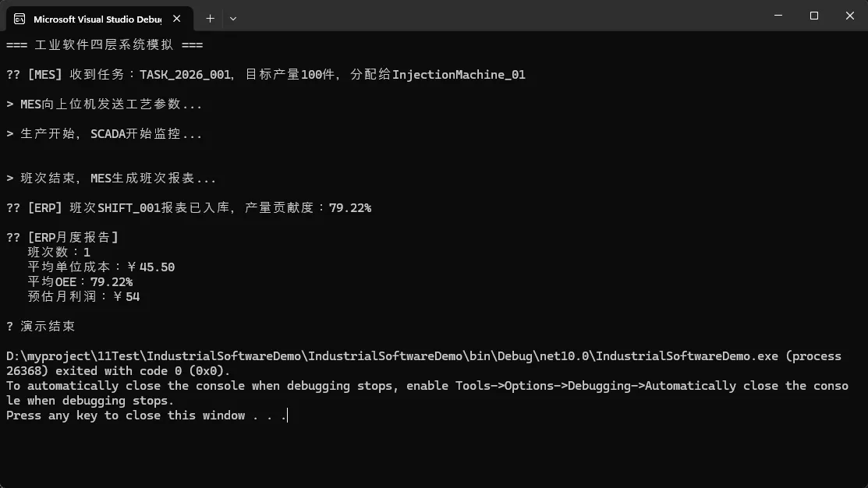
Task: Close the terminal window
Action: tap(849, 16)
